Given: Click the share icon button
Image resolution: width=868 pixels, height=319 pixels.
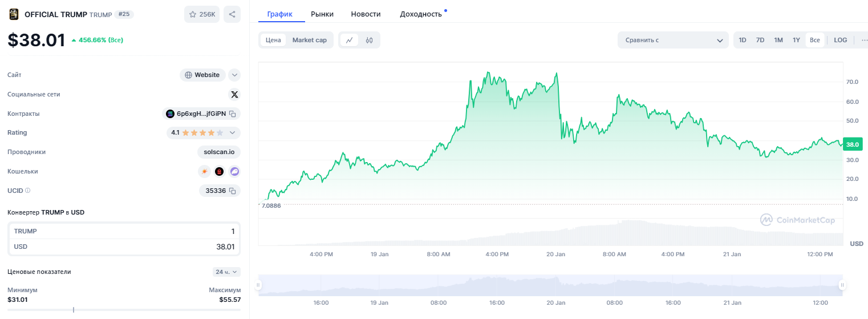Looking at the screenshot, I should click(x=232, y=14).
